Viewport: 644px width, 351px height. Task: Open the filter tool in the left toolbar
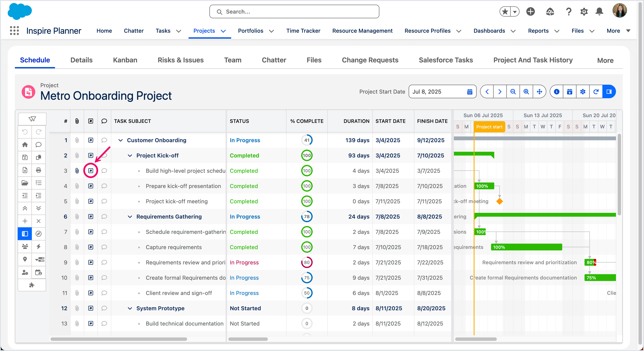32,119
